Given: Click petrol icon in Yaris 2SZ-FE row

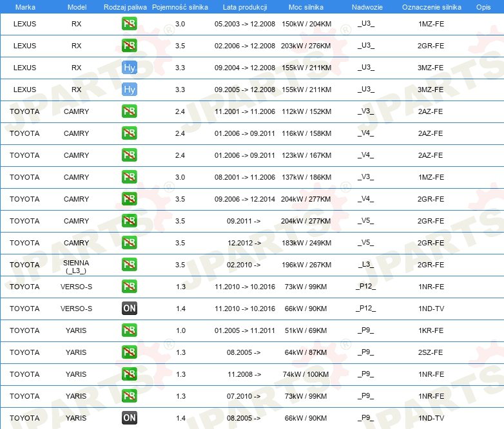Looking at the screenshot, I should click(129, 352).
